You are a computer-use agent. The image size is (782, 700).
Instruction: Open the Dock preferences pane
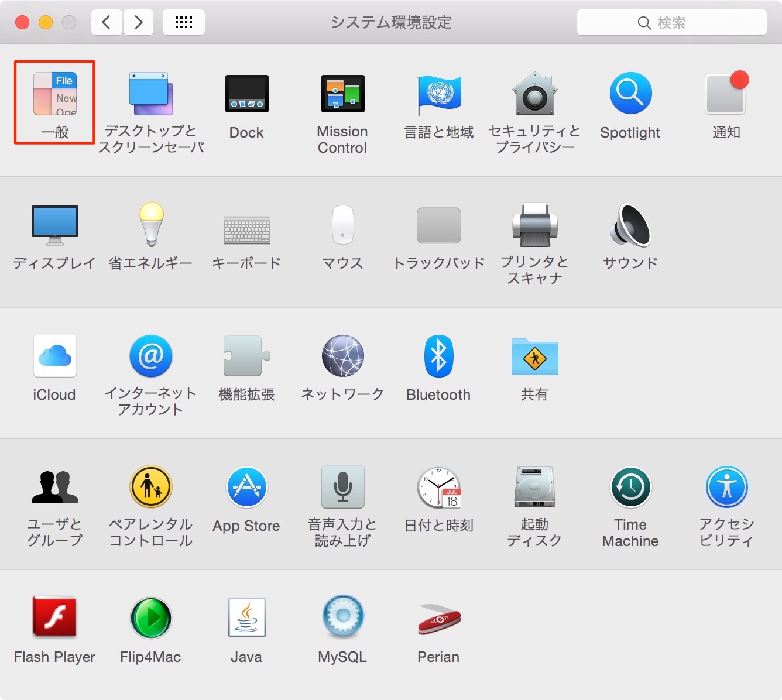coord(247,94)
